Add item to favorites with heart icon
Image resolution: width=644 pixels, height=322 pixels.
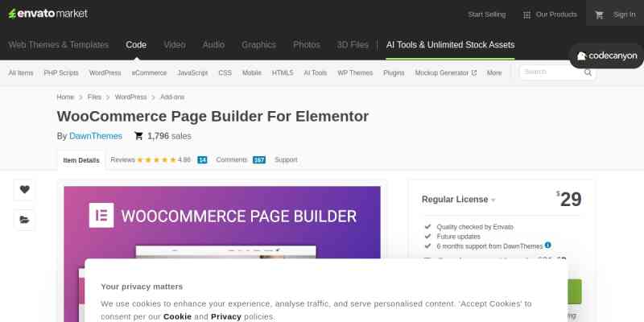click(x=24, y=190)
